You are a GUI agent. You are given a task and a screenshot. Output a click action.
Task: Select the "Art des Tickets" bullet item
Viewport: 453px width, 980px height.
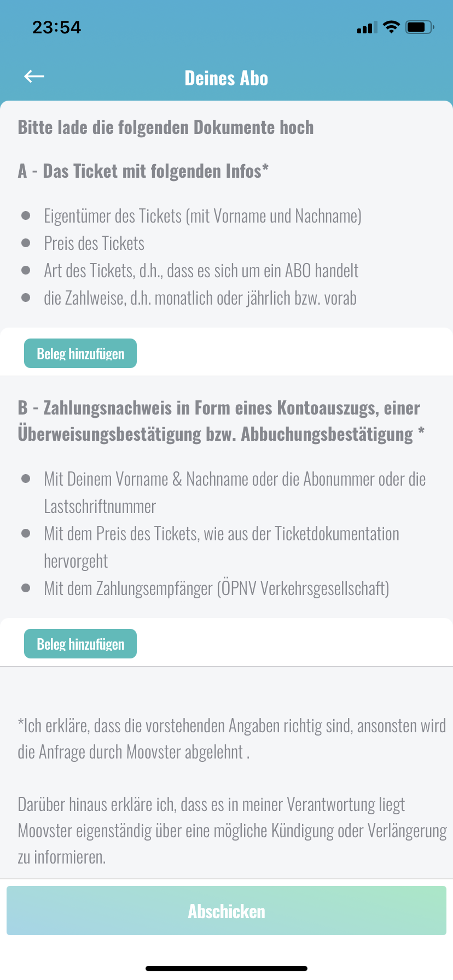tap(201, 271)
